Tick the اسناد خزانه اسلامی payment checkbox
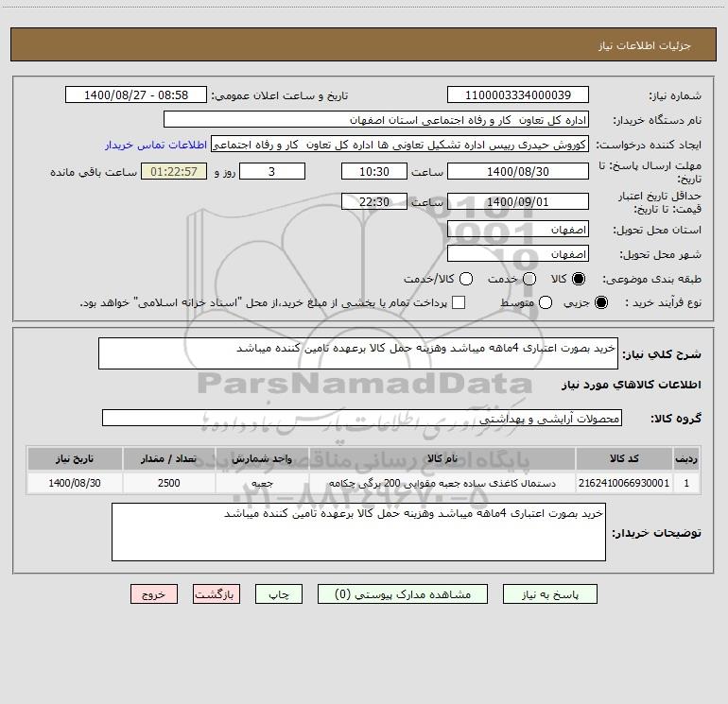 point(459,302)
